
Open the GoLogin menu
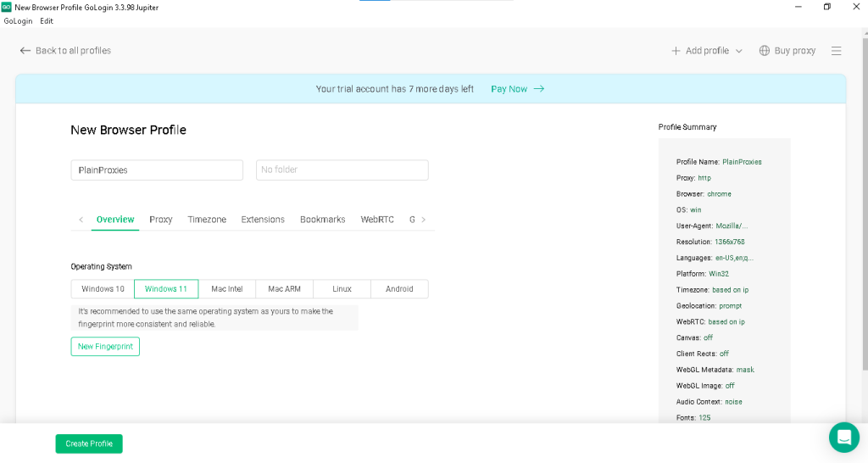(x=19, y=21)
